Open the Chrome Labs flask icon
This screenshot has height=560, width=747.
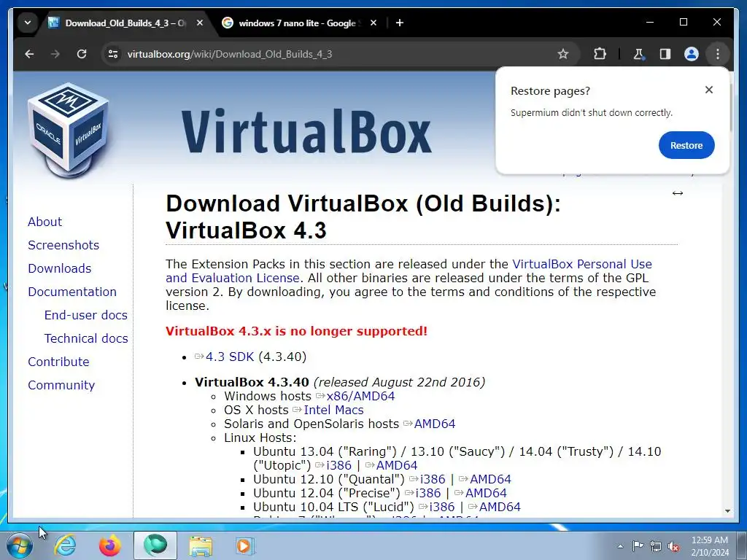tap(638, 54)
